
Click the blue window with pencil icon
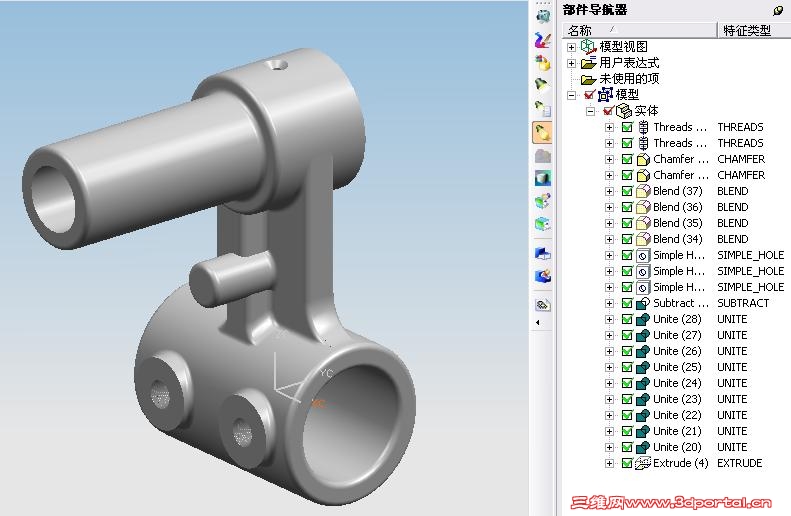pyautogui.click(x=543, y=276)
